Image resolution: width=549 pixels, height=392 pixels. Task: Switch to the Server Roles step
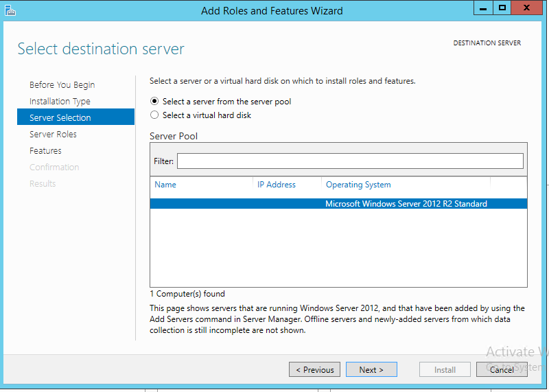[x=53, y=135]
